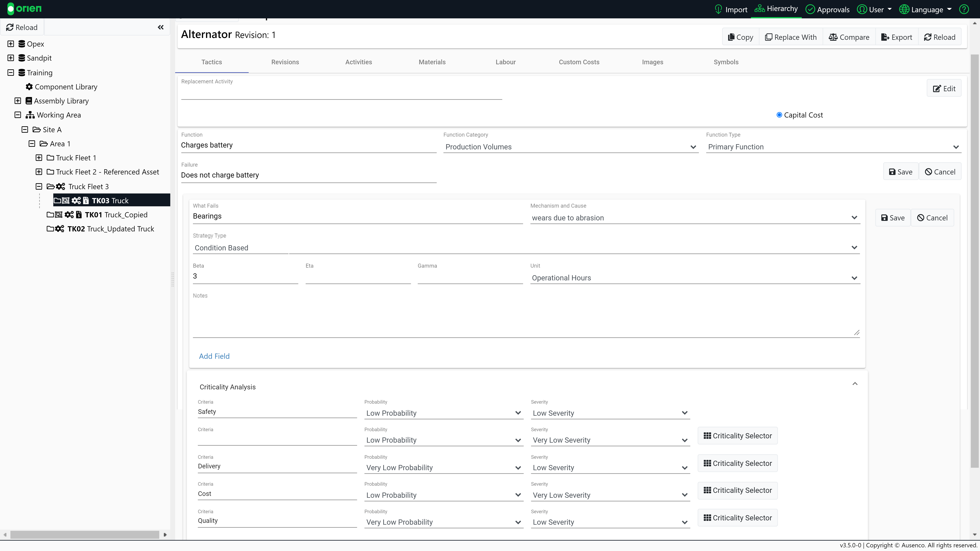Open Safety row Probability dropdown

pyautogui.click(x=444, y=413)
